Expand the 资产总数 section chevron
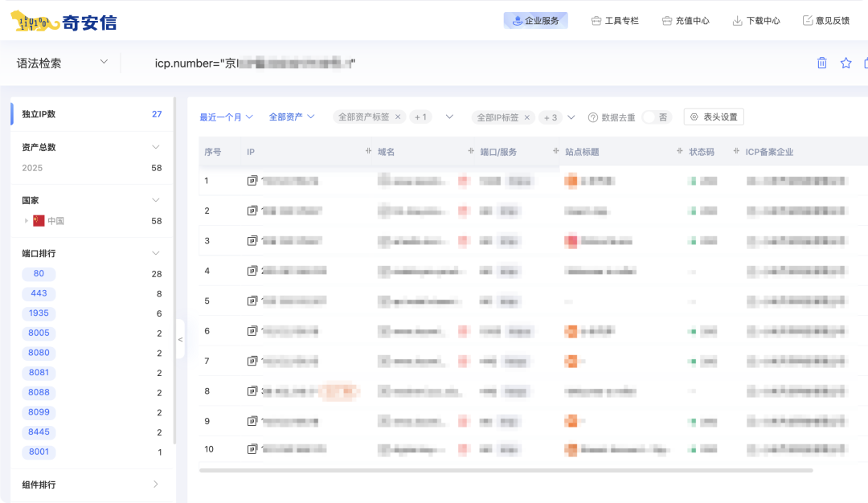 156,147
